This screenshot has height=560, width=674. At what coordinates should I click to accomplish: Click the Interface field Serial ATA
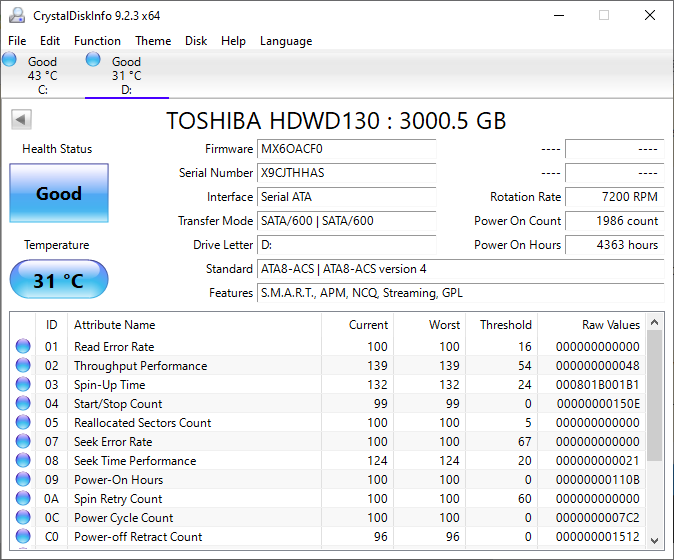point(346,197)
